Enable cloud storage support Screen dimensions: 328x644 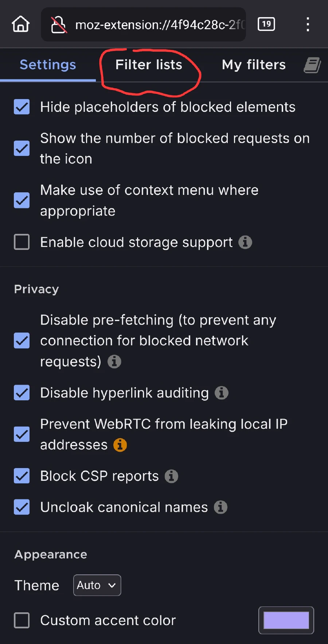coord(22,242)
